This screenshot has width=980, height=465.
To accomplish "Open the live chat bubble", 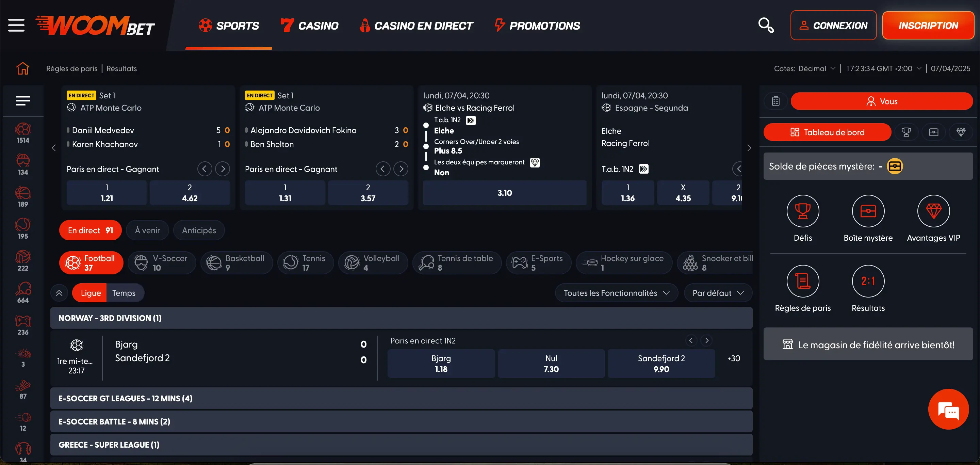I will (948, 409).
